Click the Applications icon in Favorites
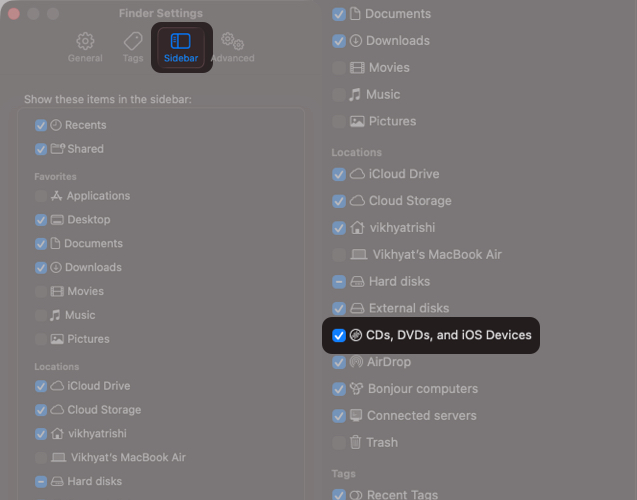The height and width of the screenshot is (500, 637). [57, 196]
